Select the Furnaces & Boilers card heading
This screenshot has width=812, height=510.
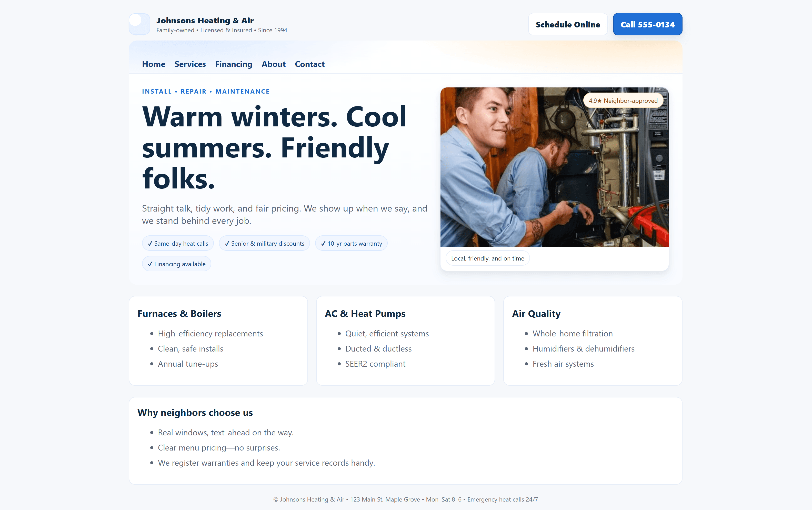[179, 314]
